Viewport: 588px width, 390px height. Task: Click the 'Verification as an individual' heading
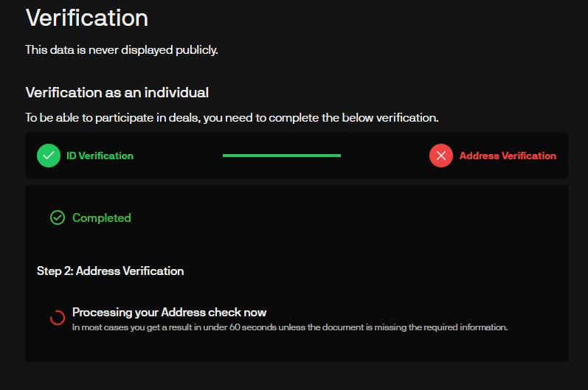tap(117, 93)
